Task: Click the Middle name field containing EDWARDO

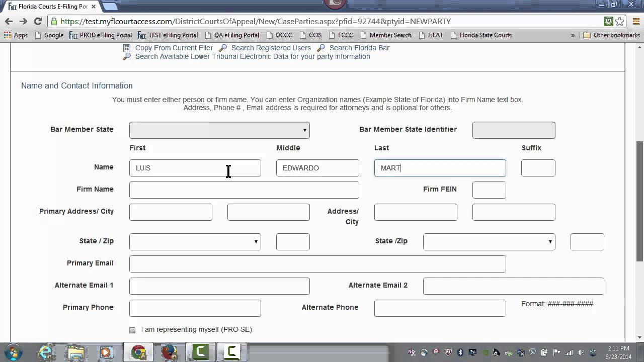Action: click(x=317, y=168)
